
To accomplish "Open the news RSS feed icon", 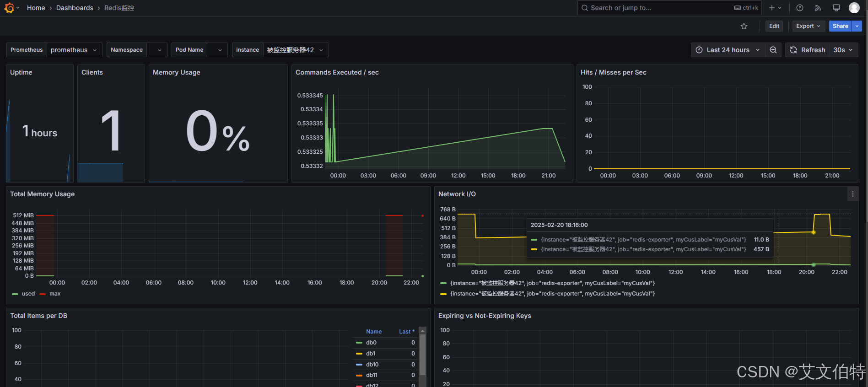I will (818, 8).
